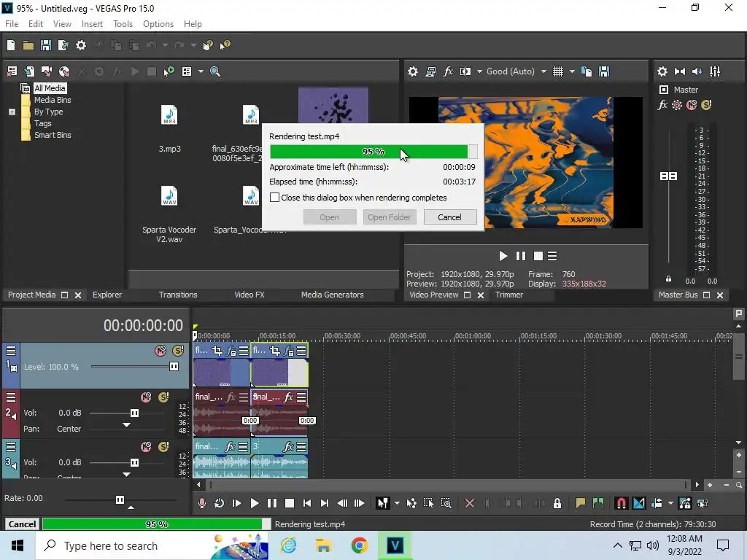
Task: Open the Insert menu
Action: click(x=92, y=24)
